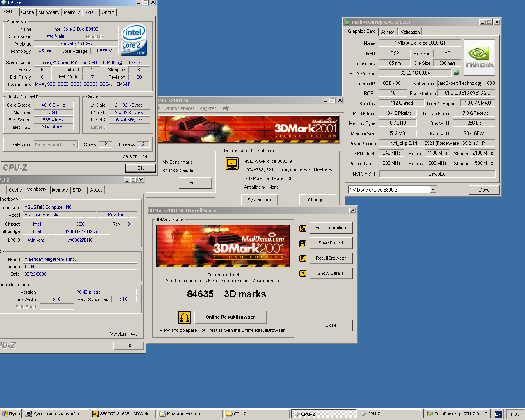The width and height of the screenshot is (525, 420).
Task: Open the About tab in lower CPU-Z window
Action: click(x=96, y=190)
